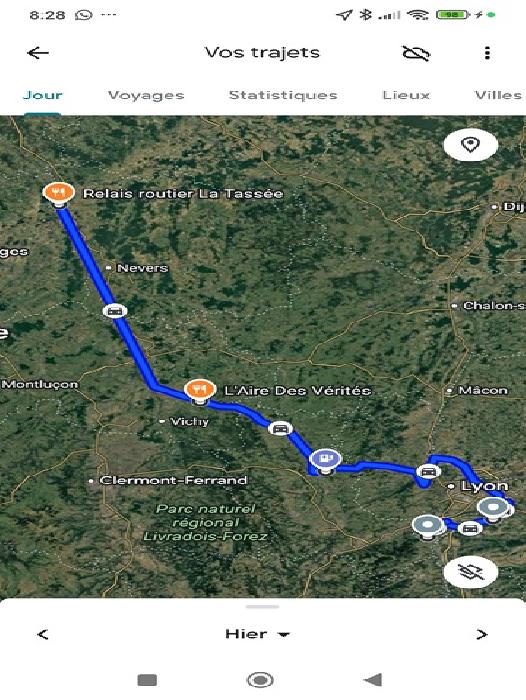Tap the gas station stop marker
The width and height of the screenshot is (526, 700).
326,461
